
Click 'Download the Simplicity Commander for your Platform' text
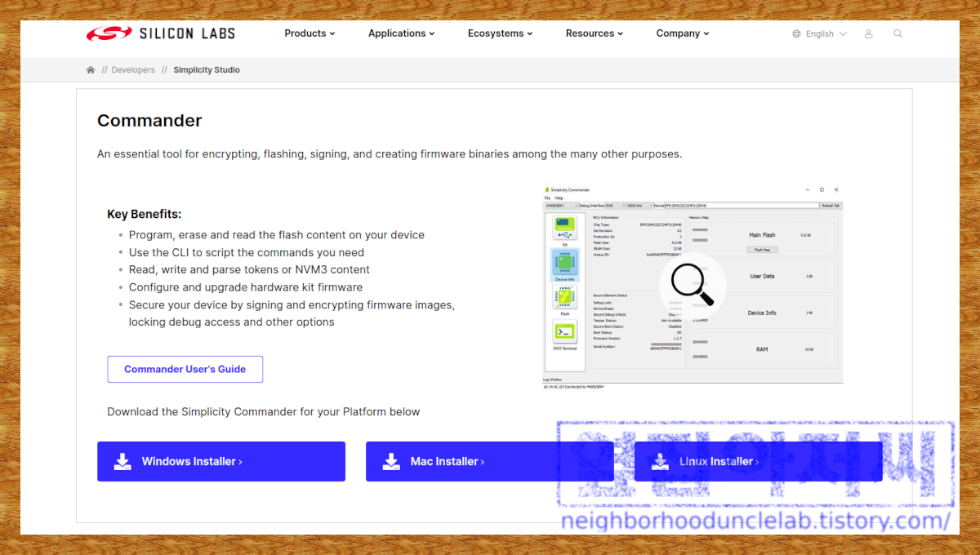coord(264,411)
